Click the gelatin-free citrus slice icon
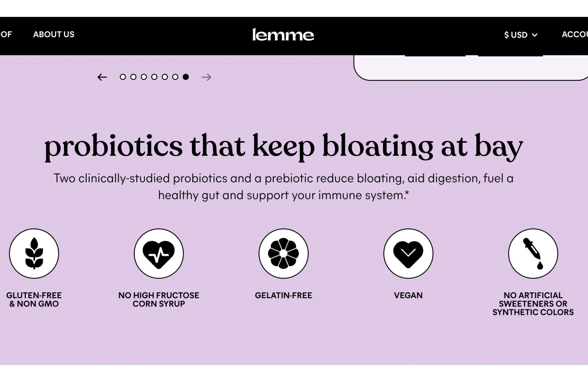Image resolution: width=588 pixels, height=382 pixels. tap(283, 254)
